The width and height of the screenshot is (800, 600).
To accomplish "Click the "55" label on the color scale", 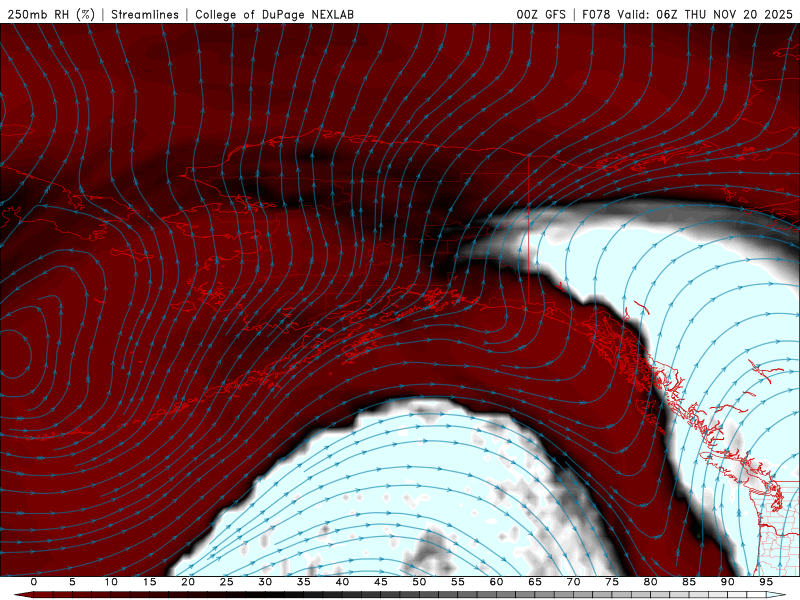I will pos(458,582).
